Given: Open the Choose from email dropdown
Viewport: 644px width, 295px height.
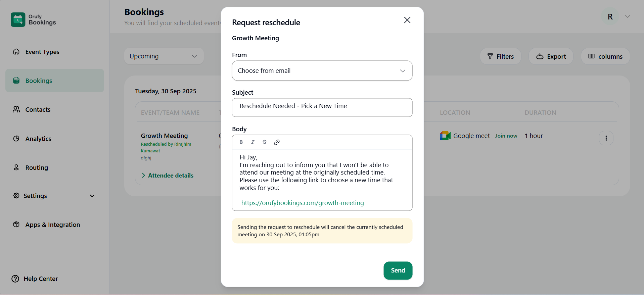Looking at the screenshot, I should tap(322, 71).
